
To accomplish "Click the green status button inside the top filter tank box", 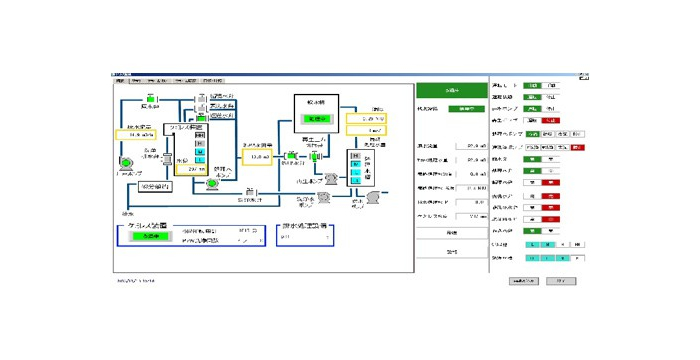I will point(317,119).
